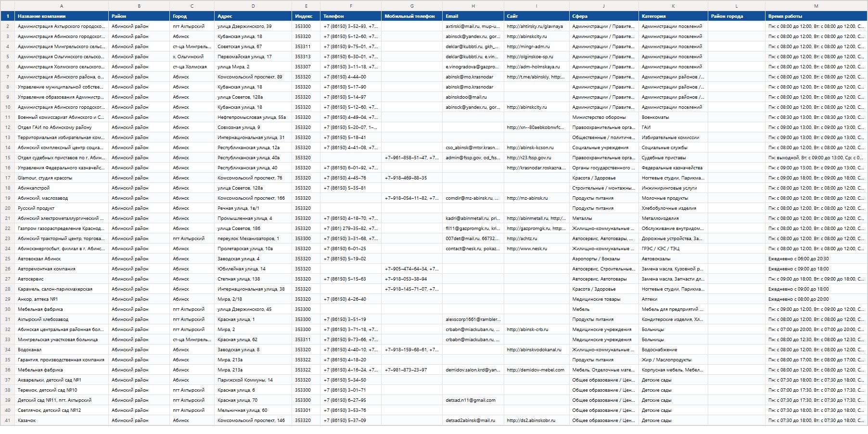868x434 pixels.
Task: Click the 'Мобильный телефон' header cell
Action: (412, 16)
